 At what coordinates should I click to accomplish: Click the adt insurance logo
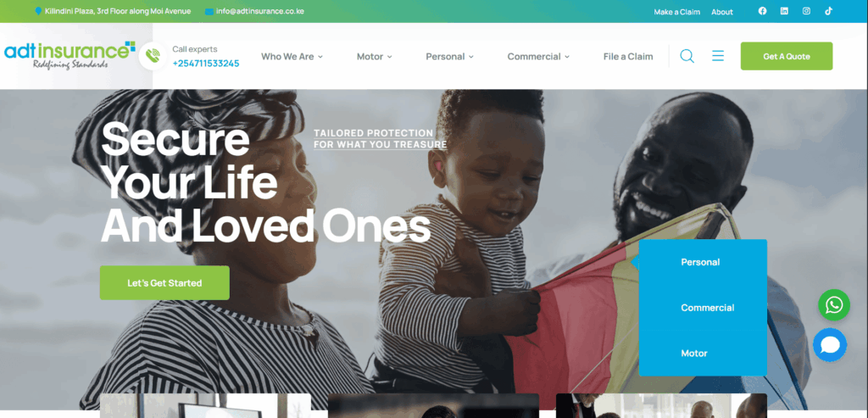click(70, 55)
